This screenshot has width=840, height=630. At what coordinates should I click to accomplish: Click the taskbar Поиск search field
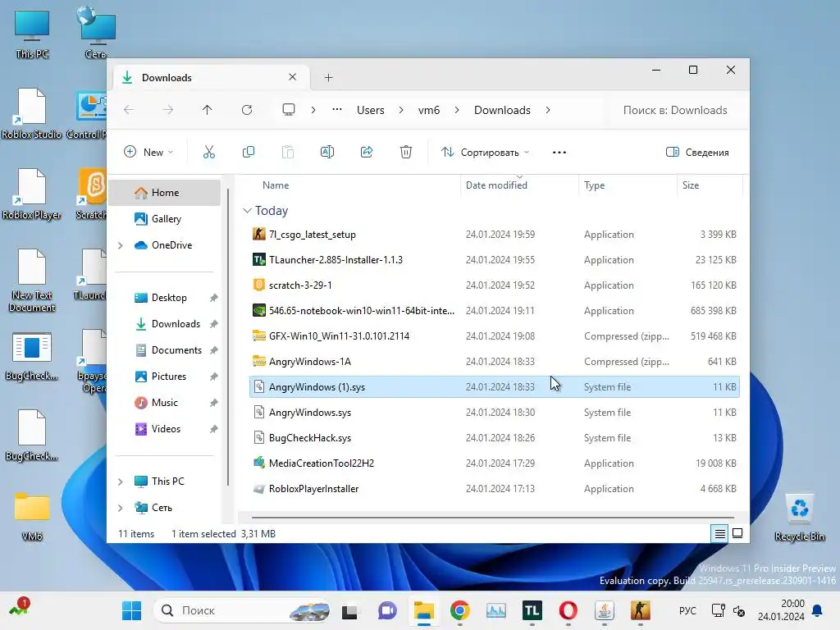point(242,610)
